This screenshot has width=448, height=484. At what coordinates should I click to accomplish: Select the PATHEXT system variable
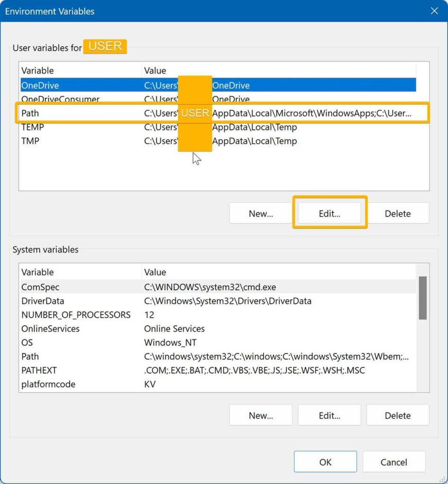tap(218, 370)
